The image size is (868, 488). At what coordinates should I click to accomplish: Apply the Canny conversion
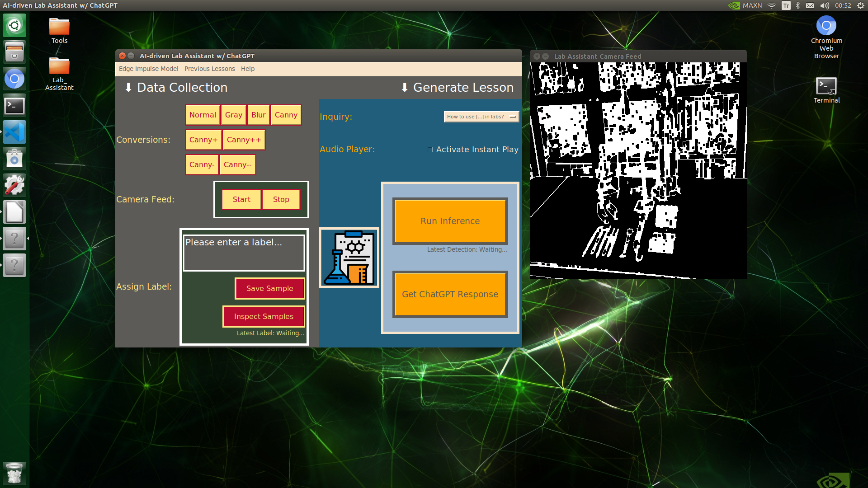[286, 115]
